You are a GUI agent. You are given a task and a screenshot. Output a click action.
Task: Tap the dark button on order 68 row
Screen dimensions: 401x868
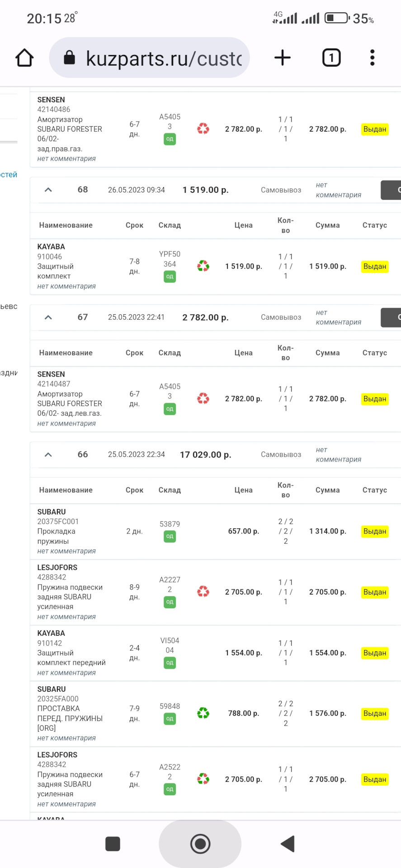pos(392,190)
